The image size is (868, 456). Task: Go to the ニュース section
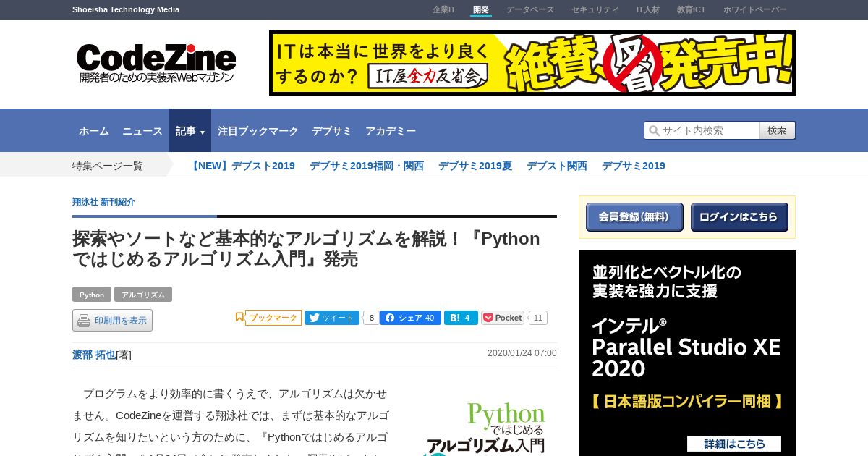coord(142,131)
